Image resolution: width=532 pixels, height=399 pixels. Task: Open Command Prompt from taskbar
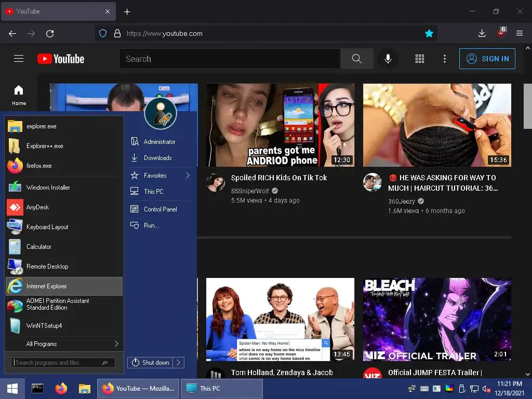click(37, 389)
